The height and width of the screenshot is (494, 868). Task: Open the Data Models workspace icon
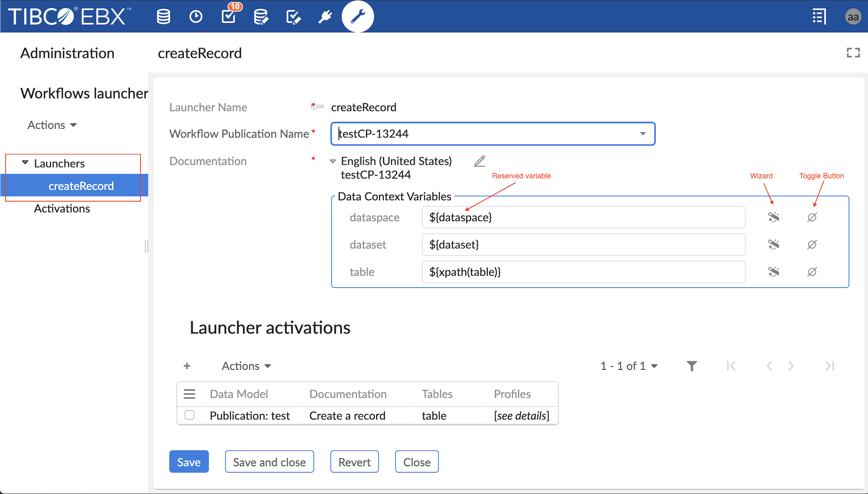click(262, 16)
